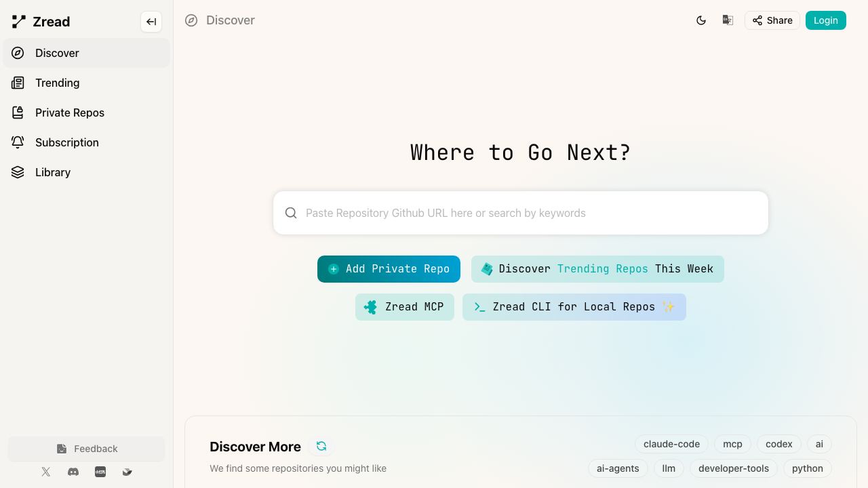Select the codex tag
The height and width of the screenshot is (488, 868).
(x=778, y=444)
